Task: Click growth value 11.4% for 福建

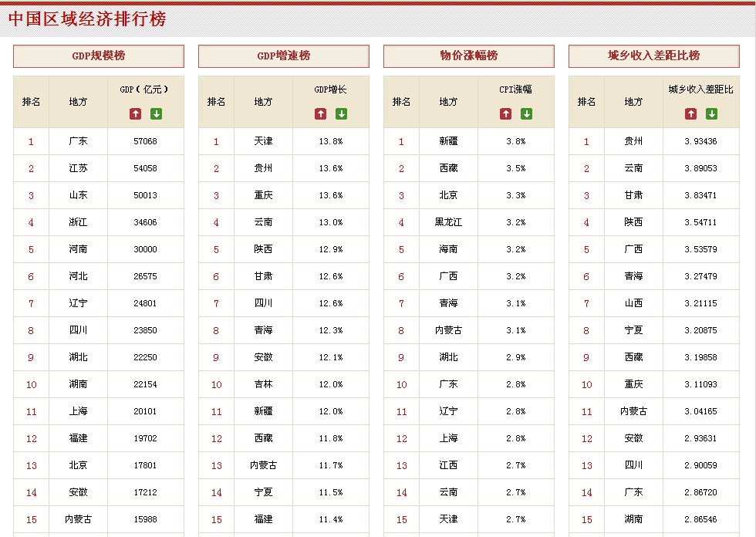Action: [x=331, y=519]
